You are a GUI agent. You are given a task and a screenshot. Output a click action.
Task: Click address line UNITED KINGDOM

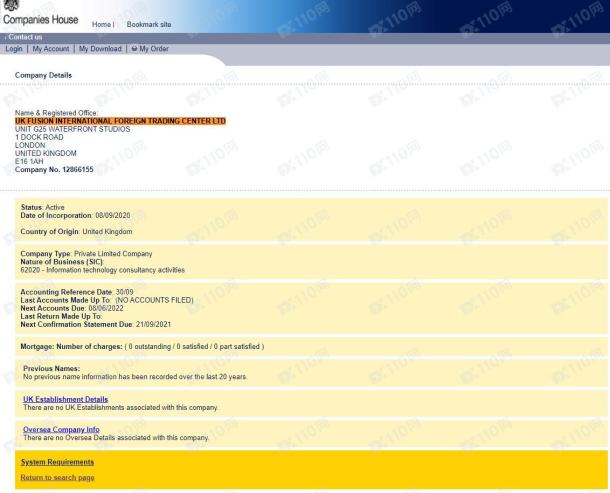click(46, 153)
